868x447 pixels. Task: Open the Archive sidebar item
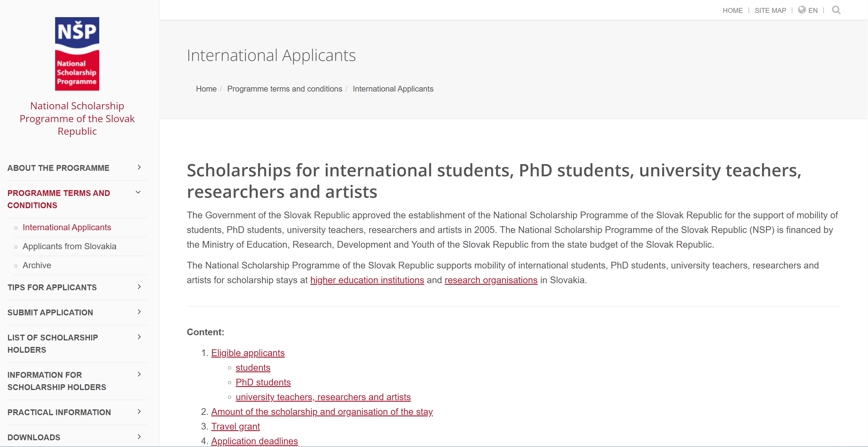(x=37, y=265)
